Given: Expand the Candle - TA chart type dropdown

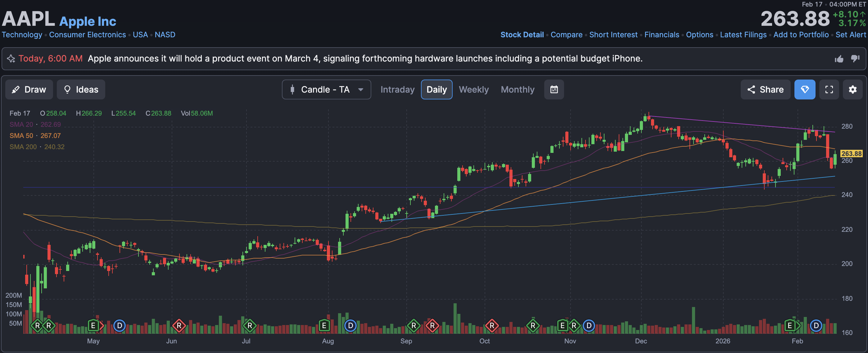Looking at the screenshot, I should [x=326, y=89].
